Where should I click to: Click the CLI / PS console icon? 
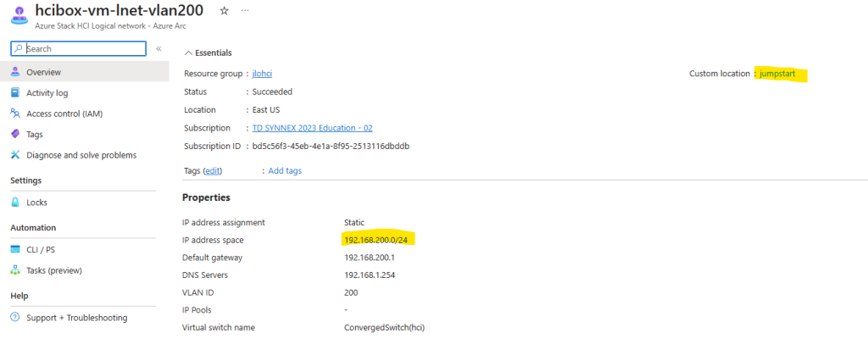(15, 249)
